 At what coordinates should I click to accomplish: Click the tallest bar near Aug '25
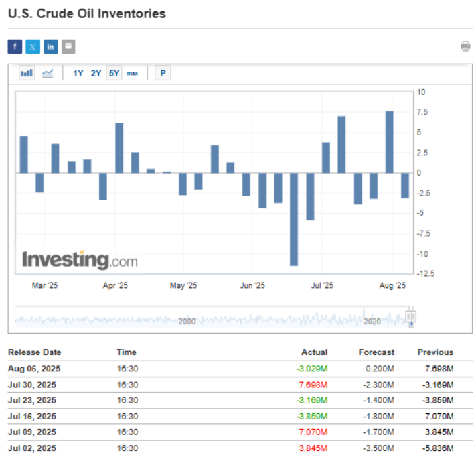(389, 142)
